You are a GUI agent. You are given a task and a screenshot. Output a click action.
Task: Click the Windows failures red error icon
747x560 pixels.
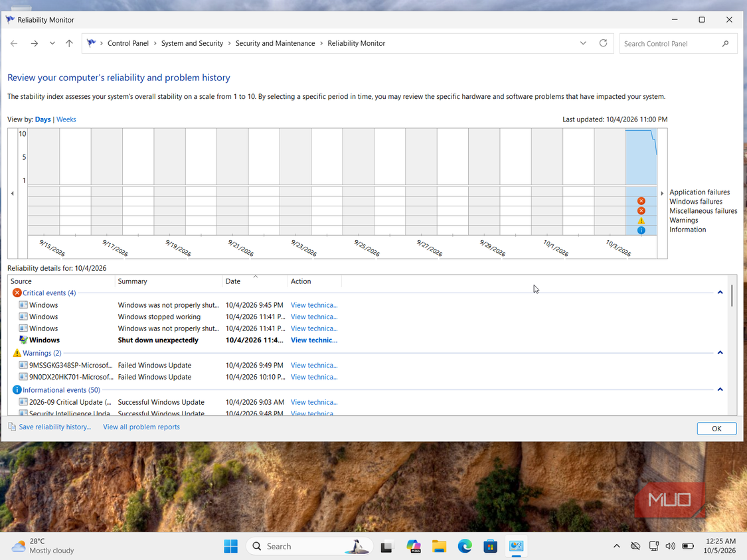pyautogui.click(x=641, y=201)
